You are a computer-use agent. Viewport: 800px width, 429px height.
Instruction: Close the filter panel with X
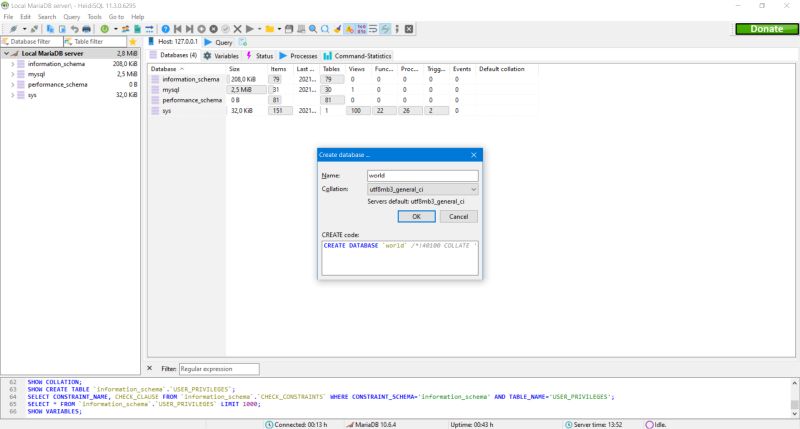pyautogui.click(x=149, y=368)
